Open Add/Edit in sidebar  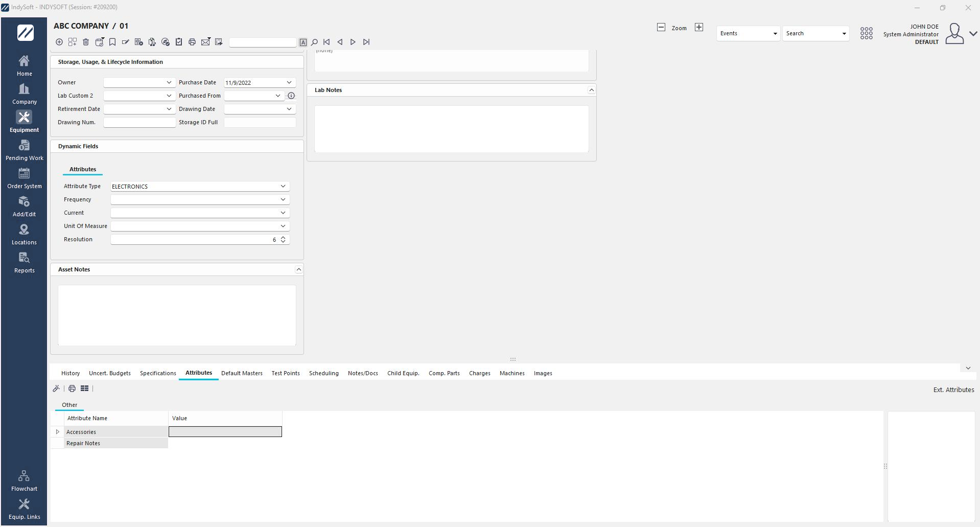[x=24, y=206]
